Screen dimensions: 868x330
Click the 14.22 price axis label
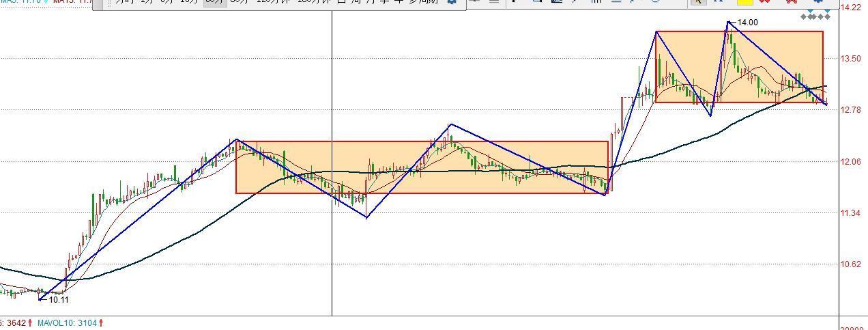pyautogui.click(x=851, y=8)
